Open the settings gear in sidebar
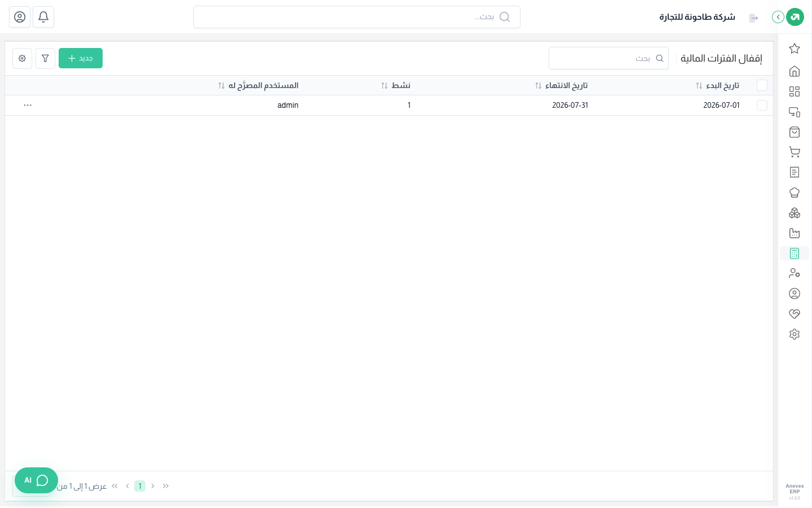This screenshot has height=508, width=812. click(x=795, y=334)
